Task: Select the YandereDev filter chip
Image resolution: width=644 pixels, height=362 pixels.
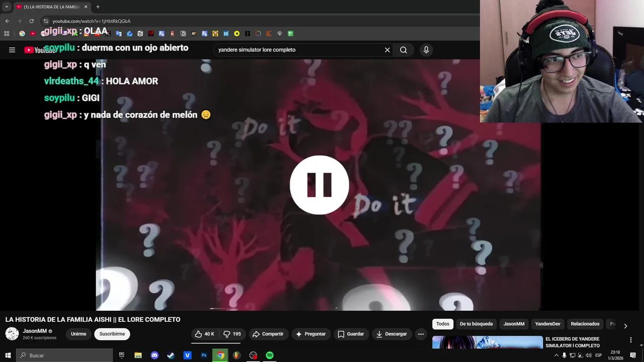Action: (x=547, y=324)
